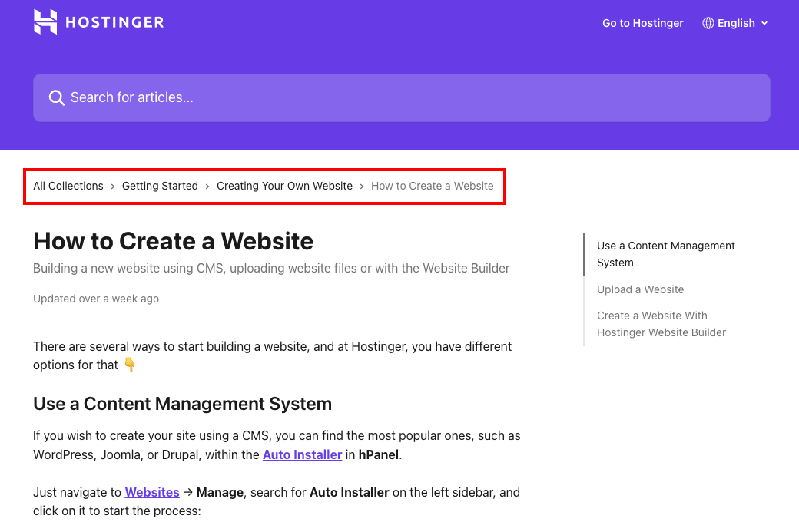Screen dimensions: 799x532
Task: Click the Updated over a week ago text
Action: pyautogui.click(x=96, y=299)
